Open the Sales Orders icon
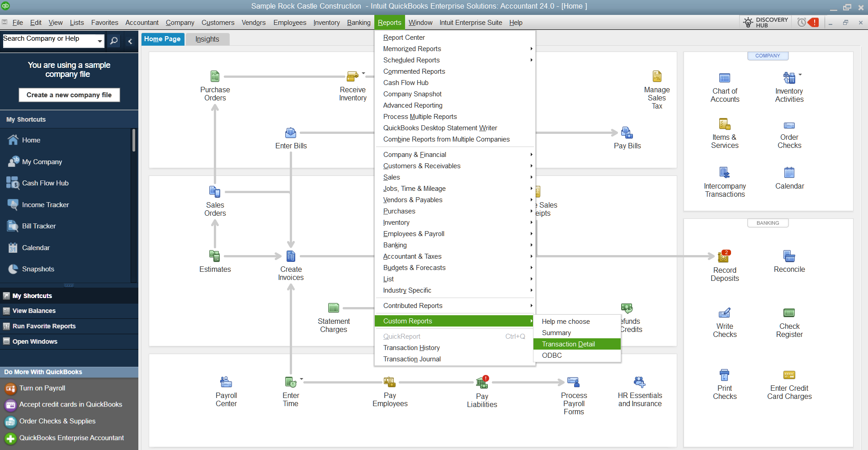Image resolution: width=868 pixels, height=450 pixels. 215,192
